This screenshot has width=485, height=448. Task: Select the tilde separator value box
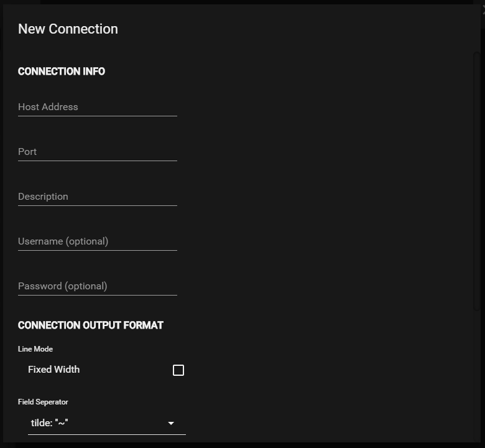tap(107, 423)
